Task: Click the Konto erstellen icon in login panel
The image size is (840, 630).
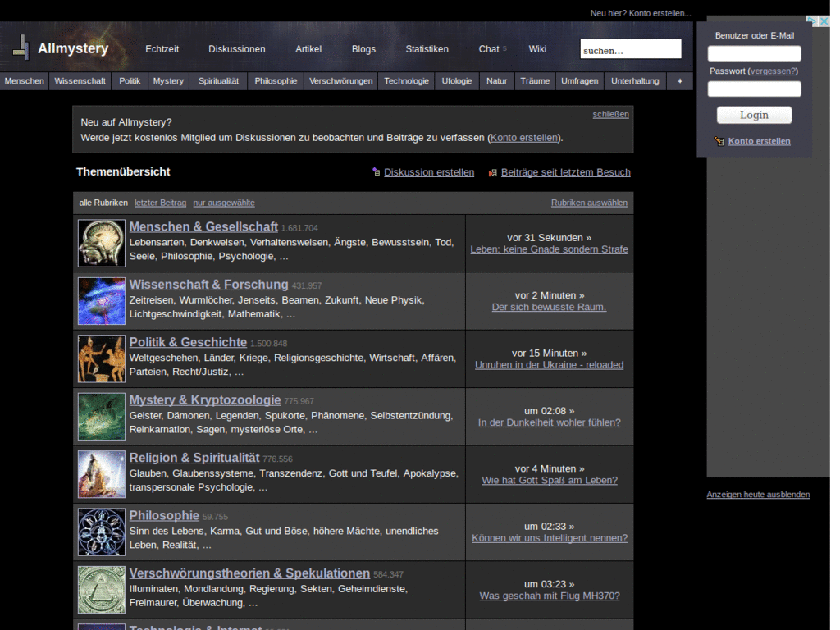Action: click(719, 141)
